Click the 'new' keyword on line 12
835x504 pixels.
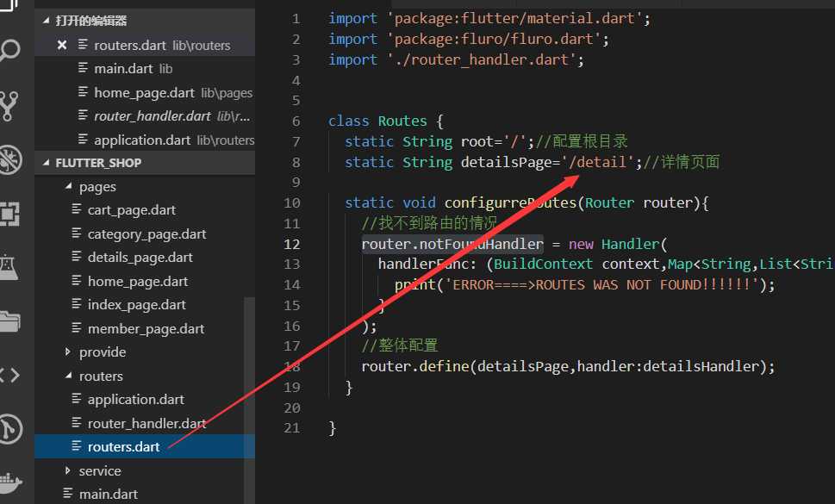click(x=581, y=245)
